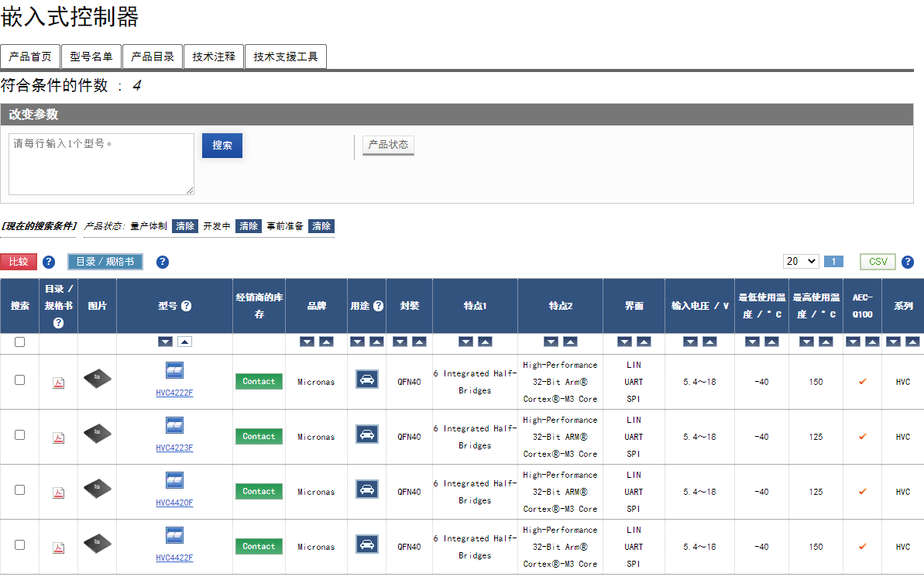Click the help icon next to 目录/规格书 button
The image size is (924, 577).
pos(163,262)
